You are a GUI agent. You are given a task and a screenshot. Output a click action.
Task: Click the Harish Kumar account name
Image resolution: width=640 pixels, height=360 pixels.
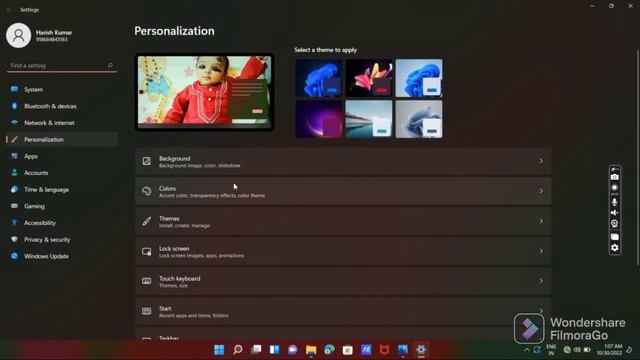(x=54, y=32)
